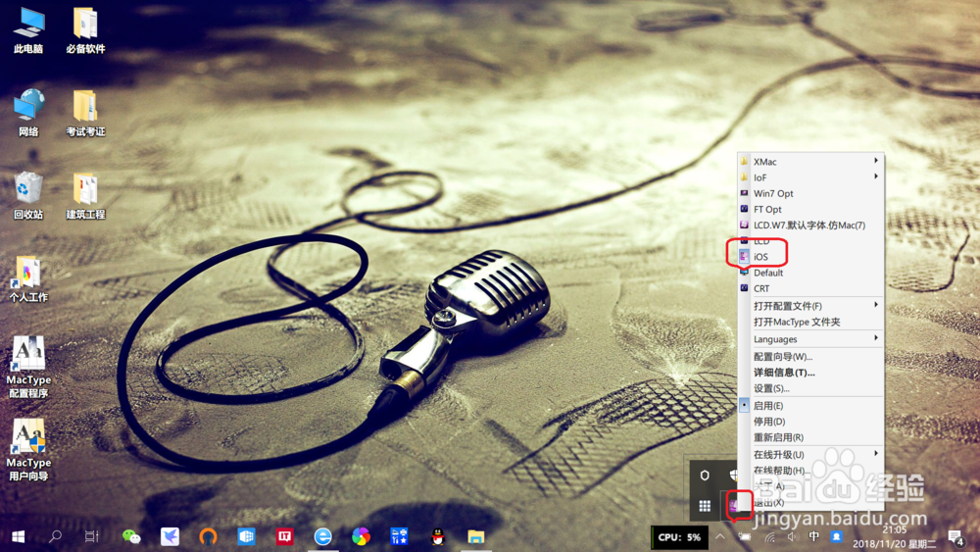Click the MacType tray icon in overflow

[736, 505]
